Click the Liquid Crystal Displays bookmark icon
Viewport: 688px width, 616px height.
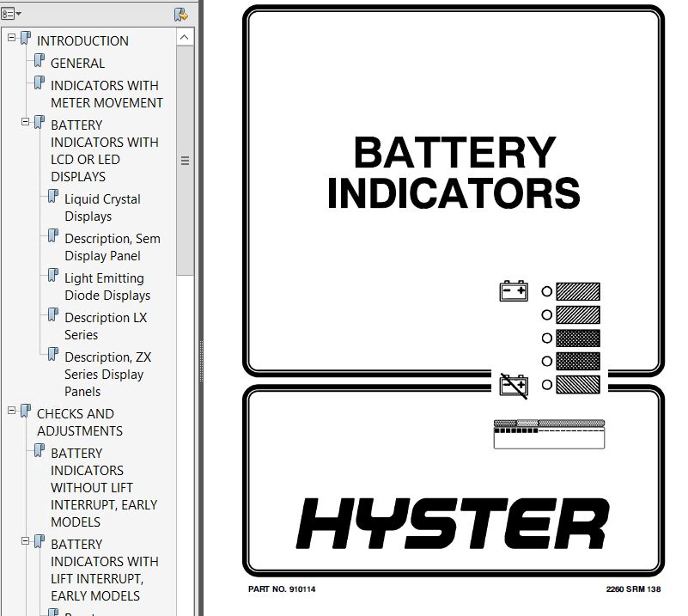coord(53,197)
